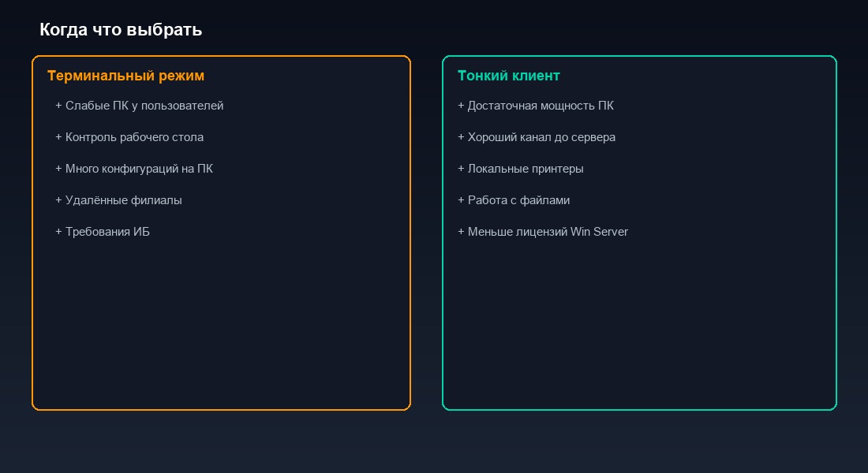The width and height of the screenshot is (868, 473).
Task: Click plus sign before 'Достаточная мощность ПК'
Action: pos(461,106)
